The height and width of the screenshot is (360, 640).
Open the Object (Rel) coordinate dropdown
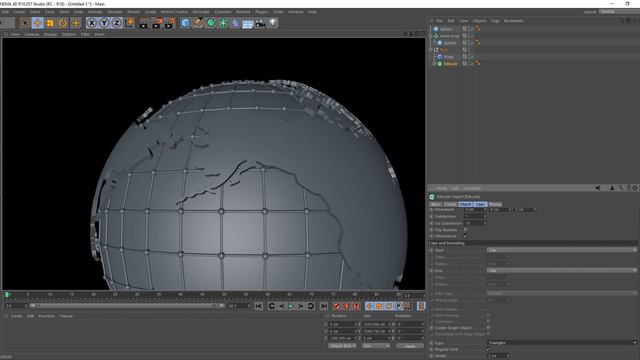pos(342,346)
